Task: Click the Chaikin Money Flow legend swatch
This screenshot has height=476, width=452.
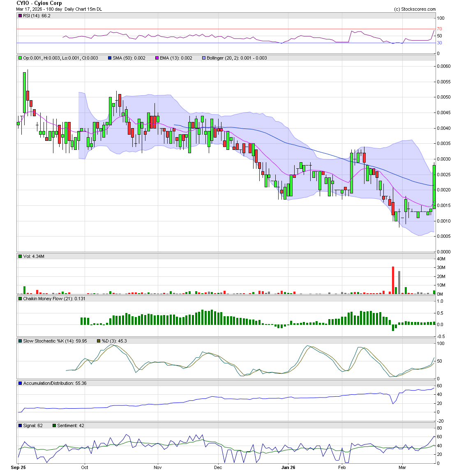Action: 20,299
